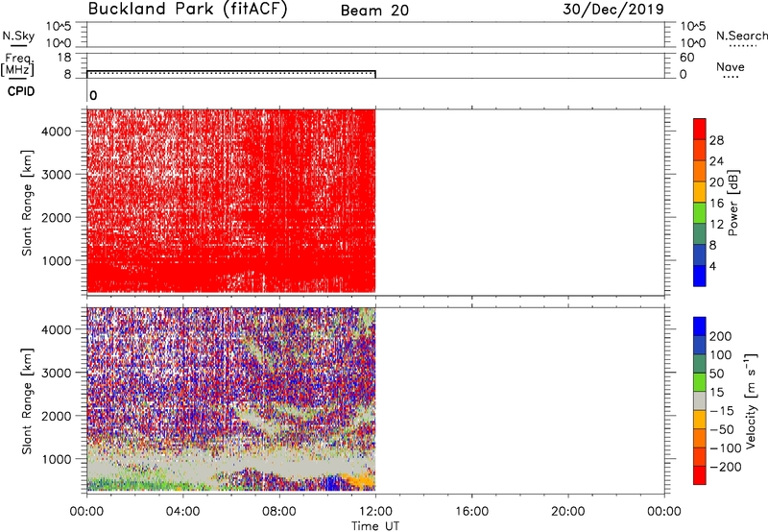Select the N.Sky legend label

pyautogui.click(x=18, y=36)
